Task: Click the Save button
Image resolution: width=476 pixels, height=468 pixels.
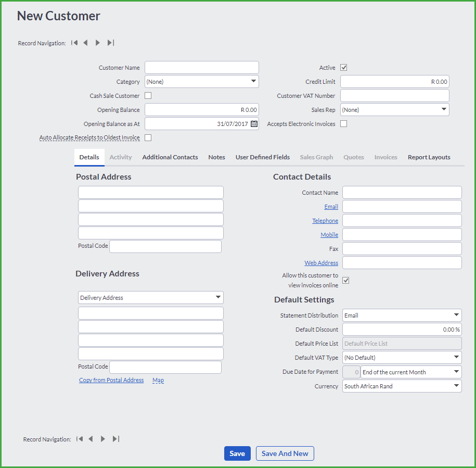Action: click(237, 453)
